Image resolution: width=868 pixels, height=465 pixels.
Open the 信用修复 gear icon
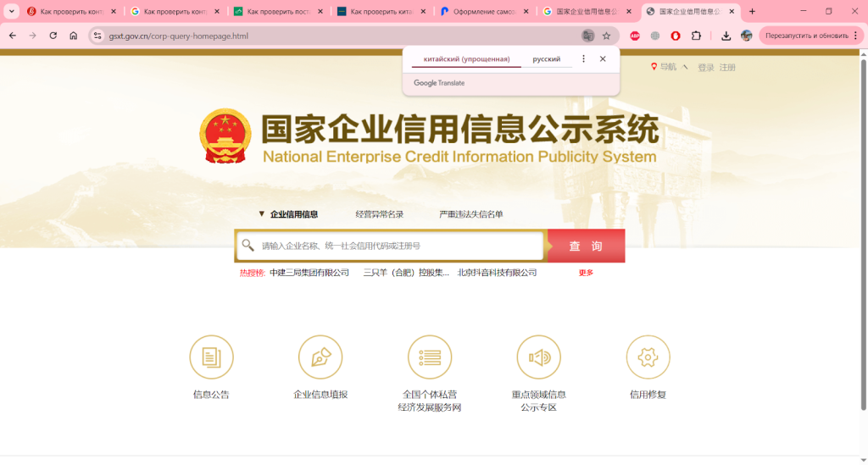pos(648,357)
